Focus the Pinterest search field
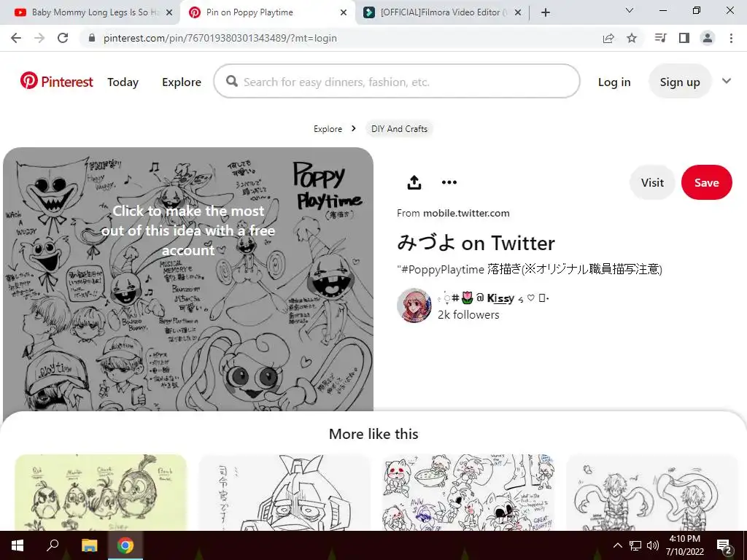The image size is (747, 560). tap(396, 82)
